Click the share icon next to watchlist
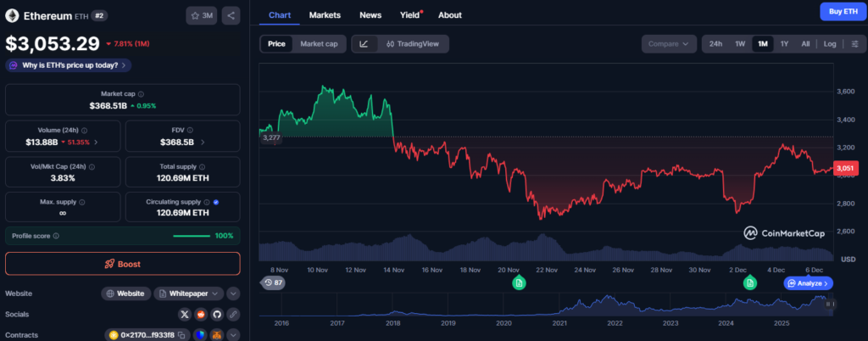Image resolution: width=868 pixels, height=341 pixels. coord(231,15)
